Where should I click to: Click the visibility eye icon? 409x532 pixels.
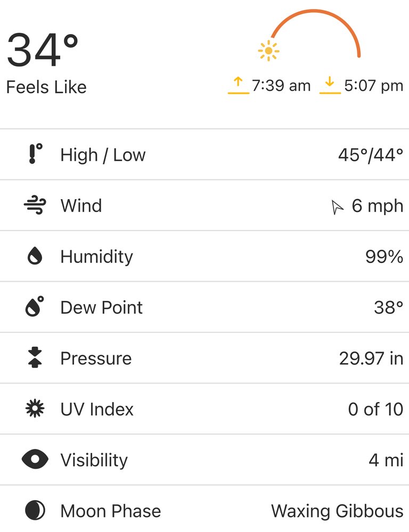click(x=35, y=460)
